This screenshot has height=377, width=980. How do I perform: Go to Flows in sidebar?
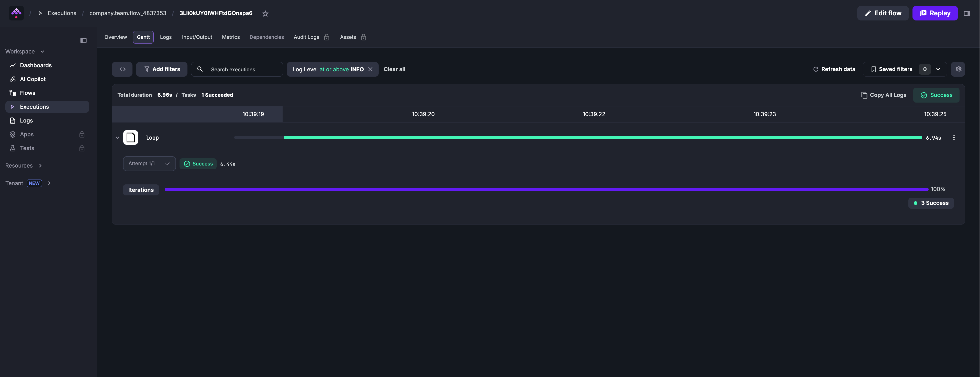click(47, 93)
